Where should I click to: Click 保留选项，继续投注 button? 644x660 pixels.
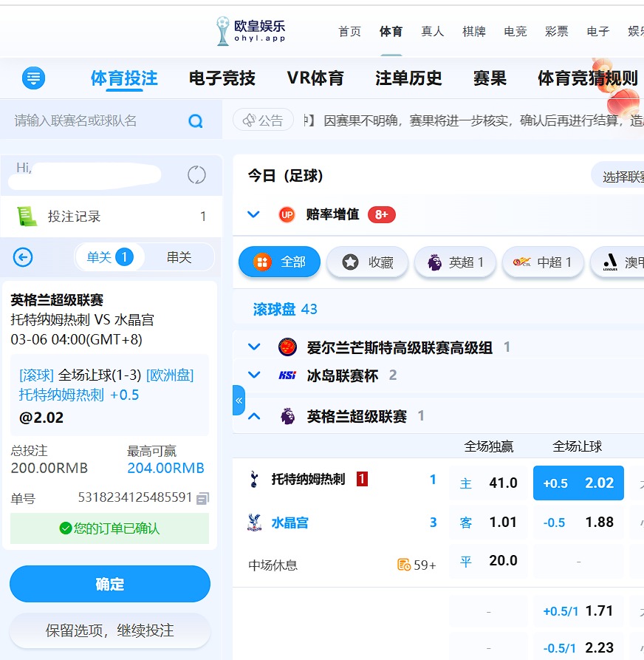point(110,630)
